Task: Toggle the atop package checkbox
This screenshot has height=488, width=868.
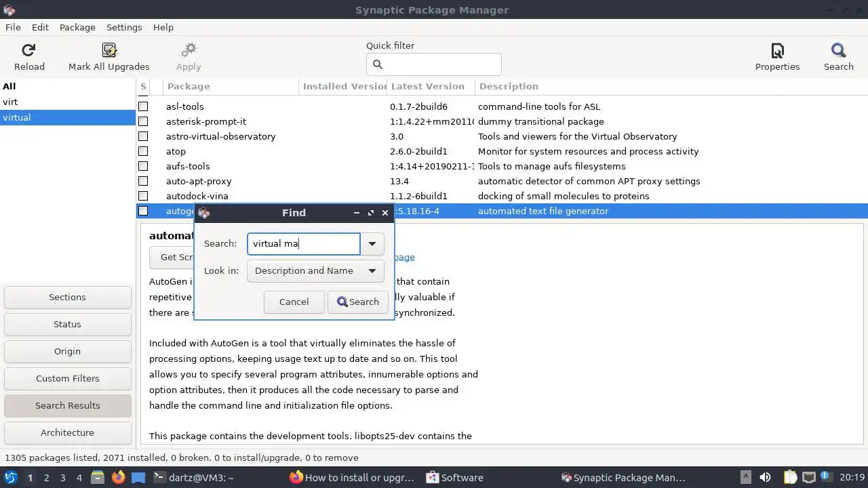Action: (143, 151)
